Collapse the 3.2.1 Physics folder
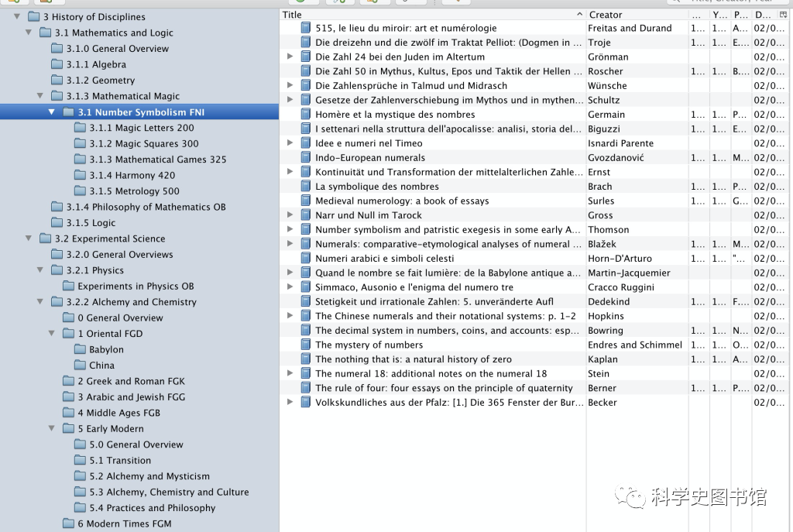The height and width of the screenshot is (532, 793). pos(40,270)
